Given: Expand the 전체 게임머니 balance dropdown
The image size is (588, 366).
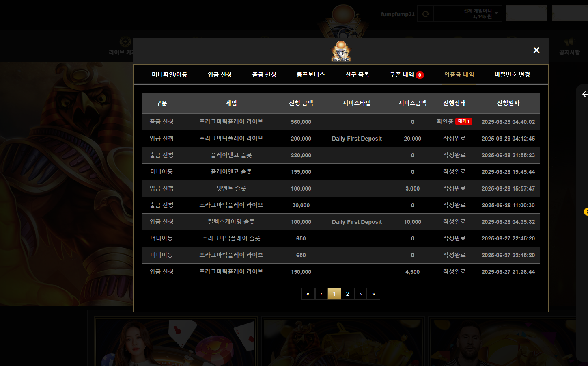Looking at the screenshot, I should [x=496, y=13].
